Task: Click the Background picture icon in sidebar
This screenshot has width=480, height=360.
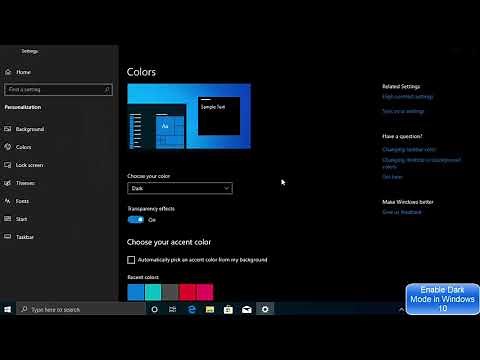Action: pyautogui.click(x=8, y=129)
